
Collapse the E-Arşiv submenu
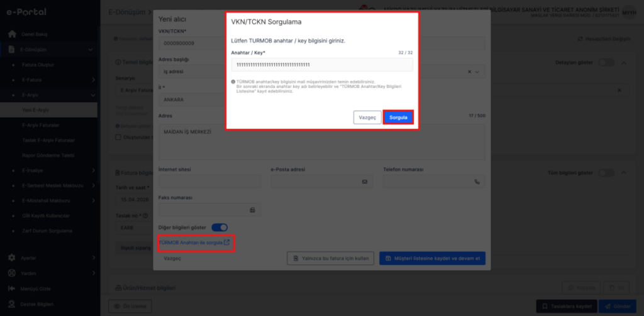pyautogui.click(x=93, y=95)
